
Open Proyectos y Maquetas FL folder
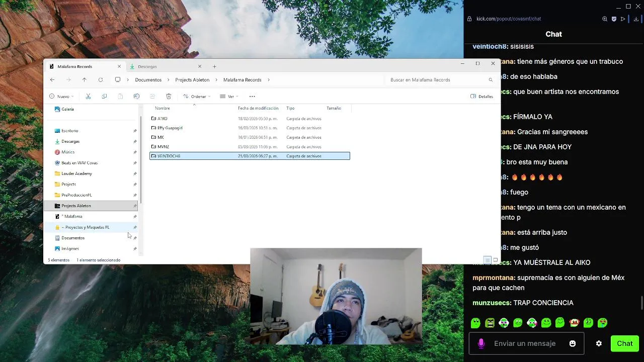pyautogui.click(x=85, y=227)
